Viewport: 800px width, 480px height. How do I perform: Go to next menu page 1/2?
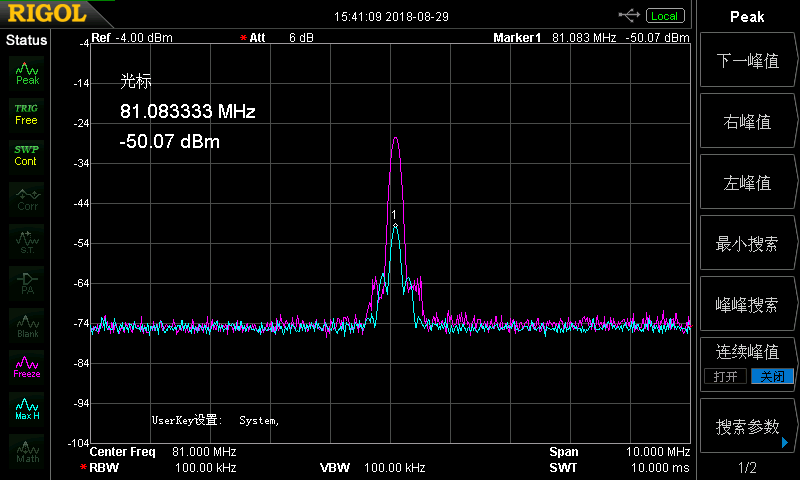[747, 468]
